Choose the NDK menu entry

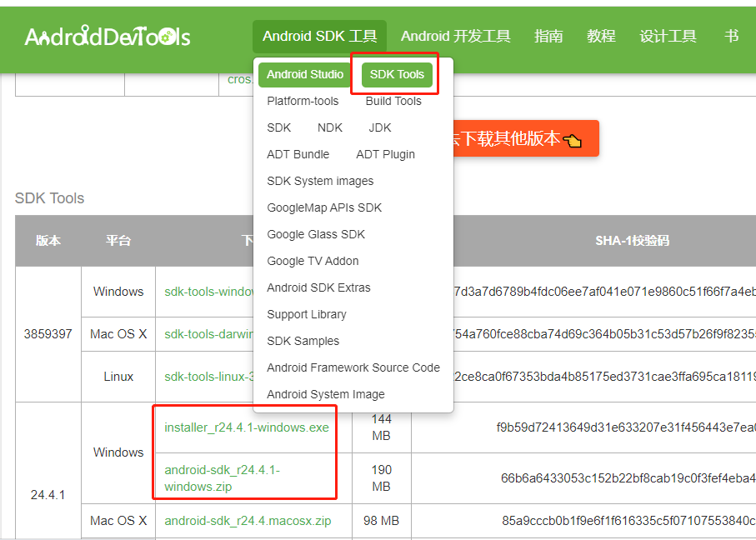tap(330, 127)
